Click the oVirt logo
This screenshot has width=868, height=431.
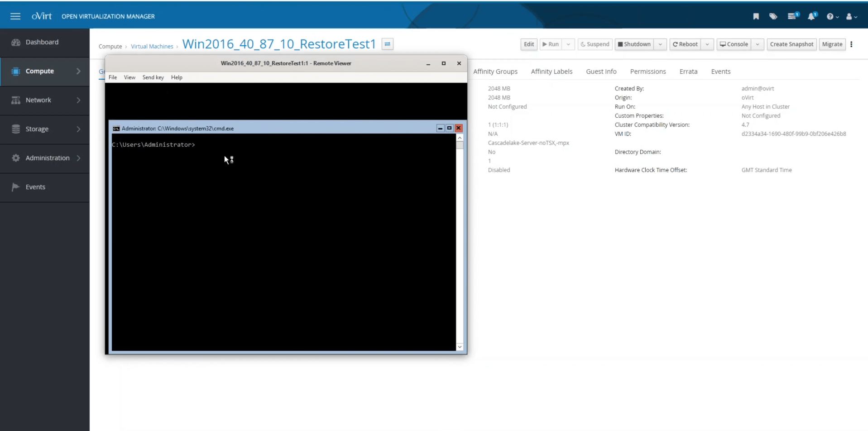click(x=42, y=16)
